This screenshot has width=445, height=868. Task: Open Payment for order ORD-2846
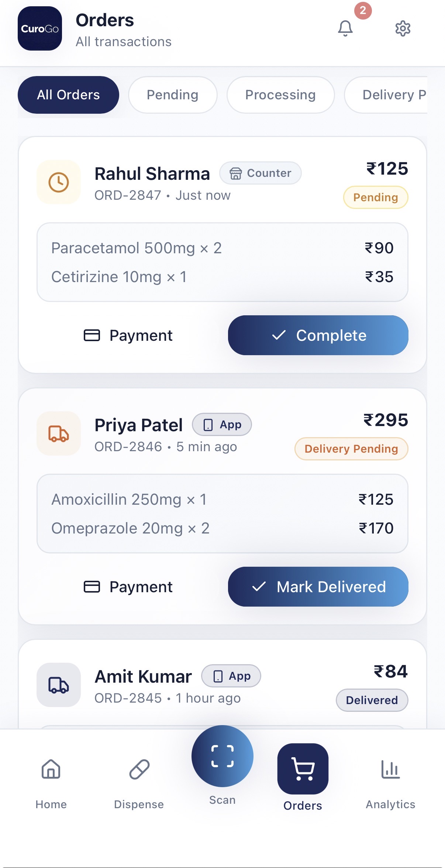point(128,587)
